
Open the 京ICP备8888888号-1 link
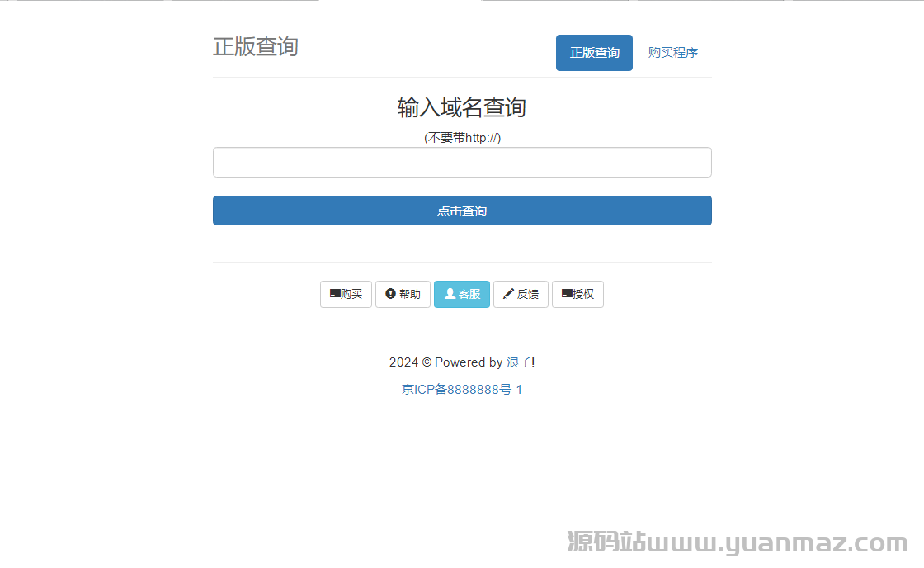coord(462,390)
